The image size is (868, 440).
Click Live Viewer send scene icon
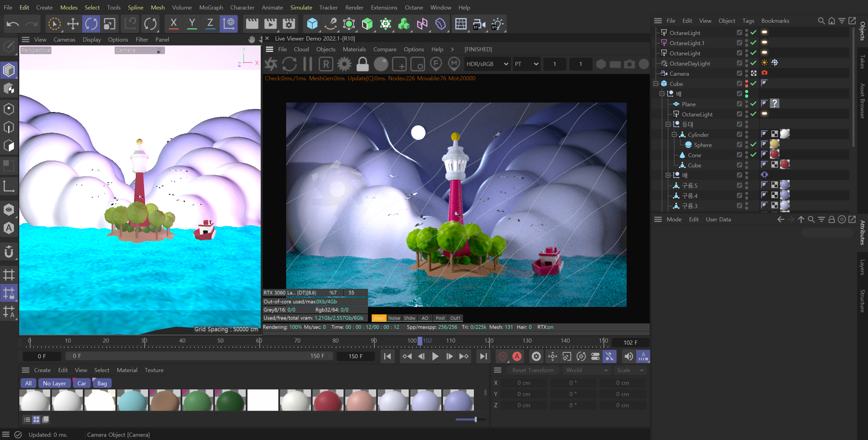pos(271,64)
